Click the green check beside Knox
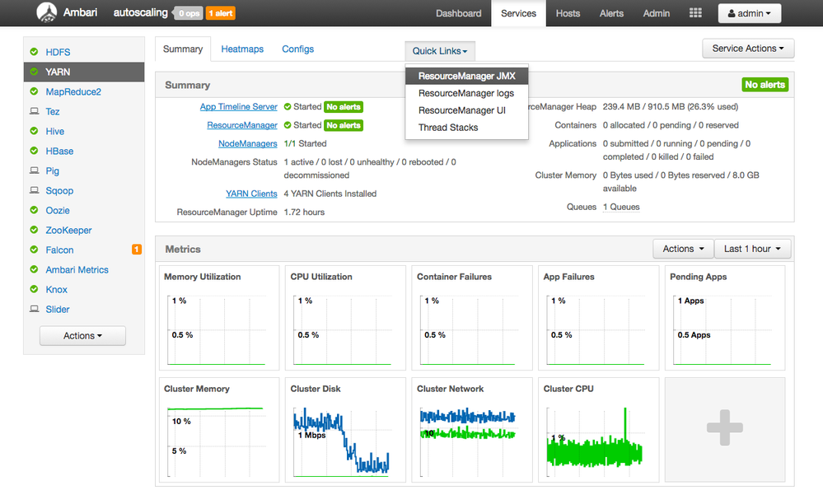The image size is (823, 504). [x=34, y=290]
